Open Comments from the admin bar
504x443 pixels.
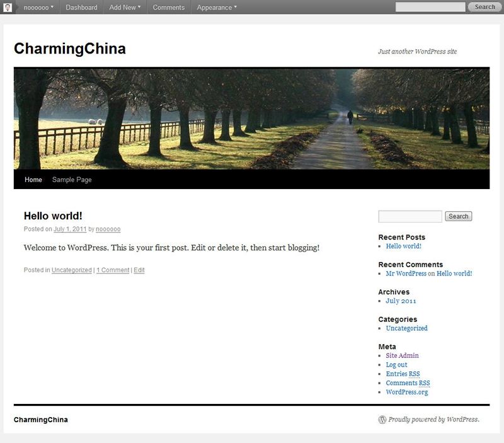coord(169,7)
